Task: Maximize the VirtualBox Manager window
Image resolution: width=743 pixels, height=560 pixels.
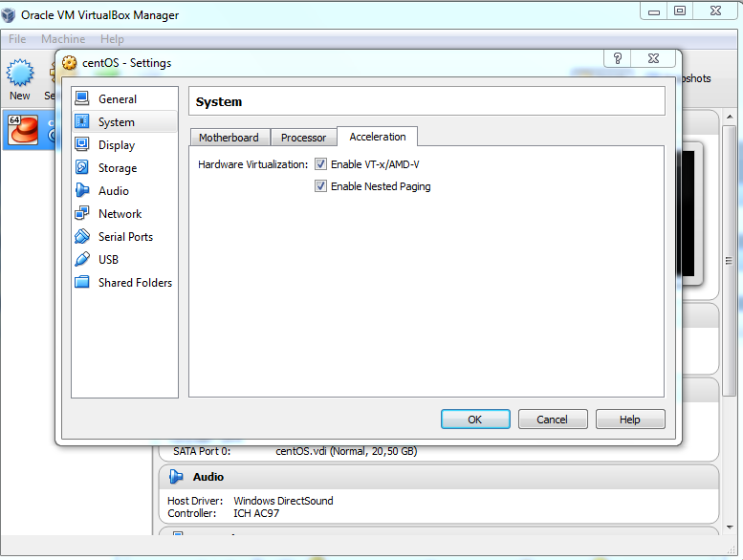Action: (680, 11)
